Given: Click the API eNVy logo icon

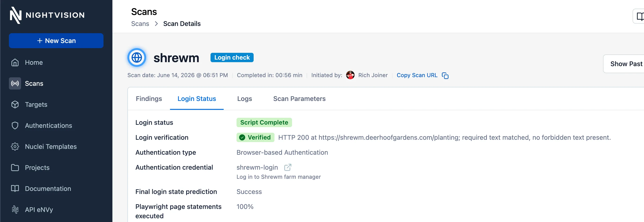Looking at the screenshot, I should coord(15,210).
